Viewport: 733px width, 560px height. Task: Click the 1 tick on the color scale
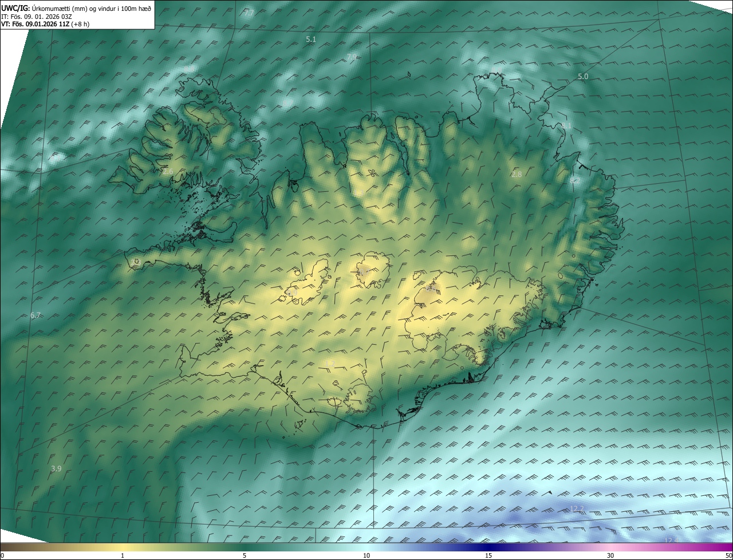pyautogui.click(x=123, y=555)
